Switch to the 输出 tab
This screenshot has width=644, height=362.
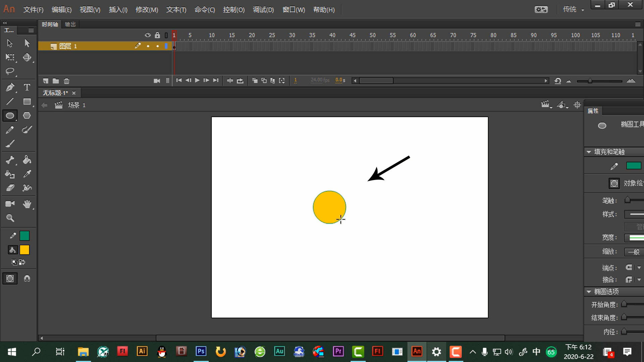click(x=70, y=24)
